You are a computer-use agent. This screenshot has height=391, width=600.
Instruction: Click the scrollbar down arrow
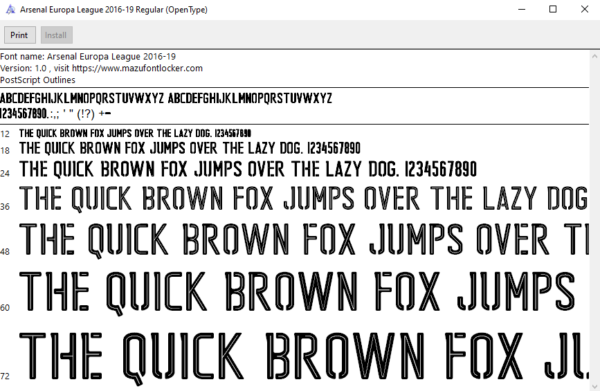(x=594, y=386)
